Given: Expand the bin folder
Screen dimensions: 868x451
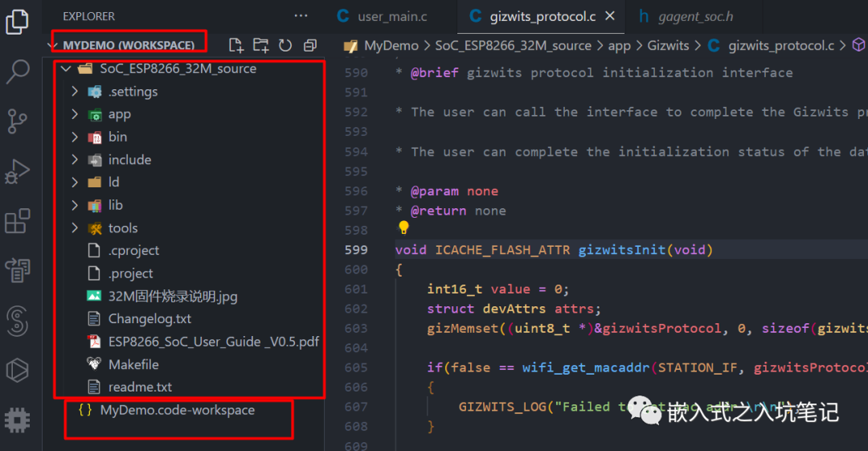Looking at the screenshot, I should click(x=117, y=137).
